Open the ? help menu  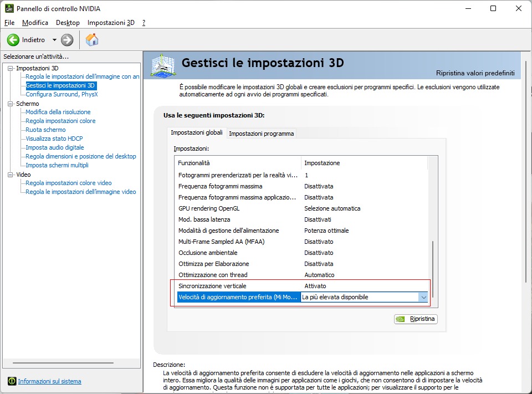pyautogui.click(x=144, y=23)
